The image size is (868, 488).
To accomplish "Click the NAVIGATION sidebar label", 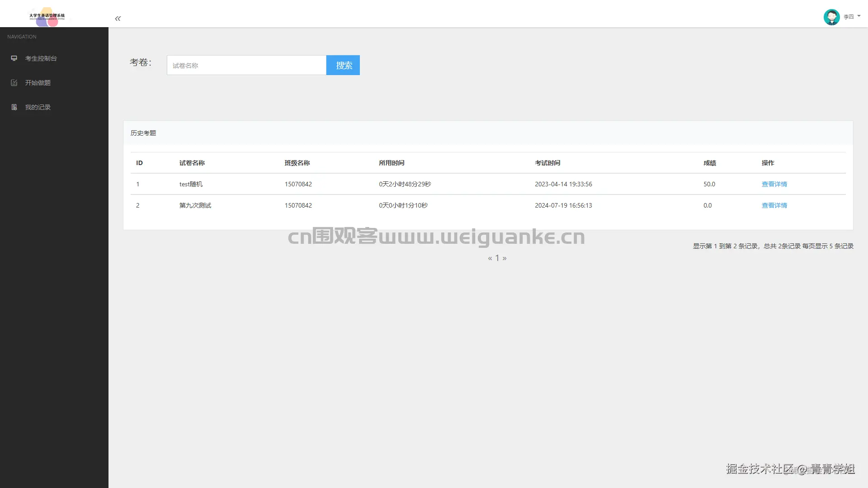I will pyautogui.click(x=22, y=37).
